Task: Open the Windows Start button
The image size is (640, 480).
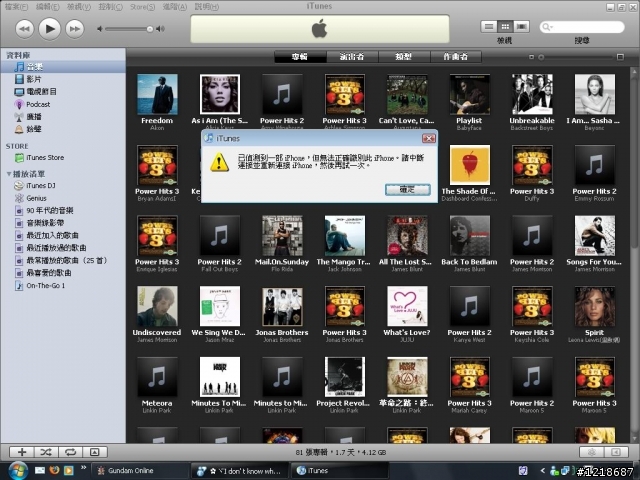Action: coord(17,471)
